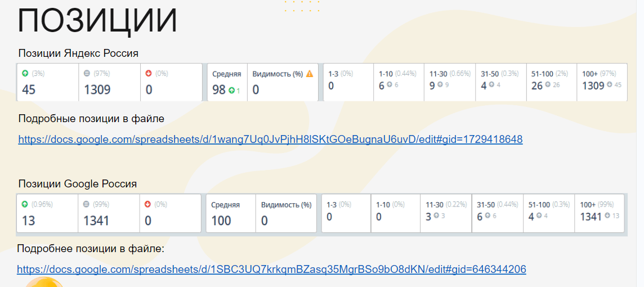Select the Yandex 51-100 range cell
Image resolution: width=644 pixels, height=287 pixels.
coord(552,82)
